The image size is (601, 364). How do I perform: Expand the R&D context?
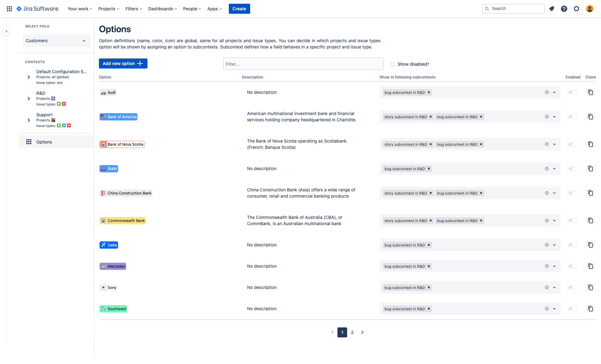(x=29, y=99)
